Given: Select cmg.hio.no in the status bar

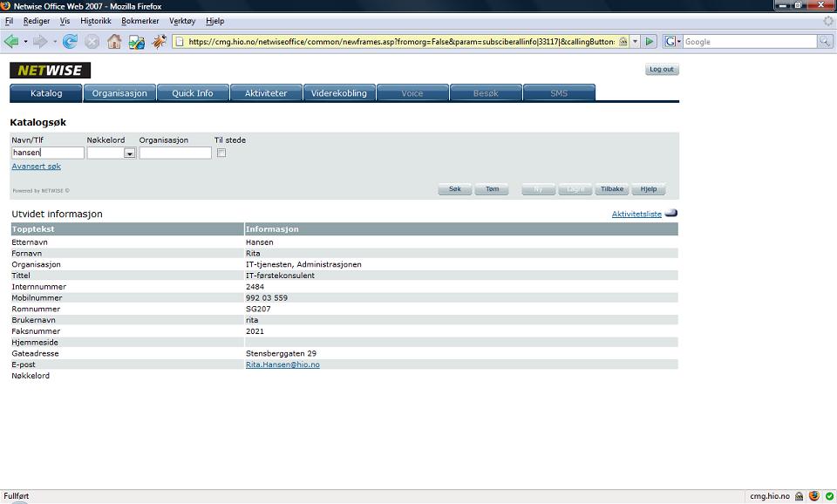Looking at the screenshot, I should point(769,496).
